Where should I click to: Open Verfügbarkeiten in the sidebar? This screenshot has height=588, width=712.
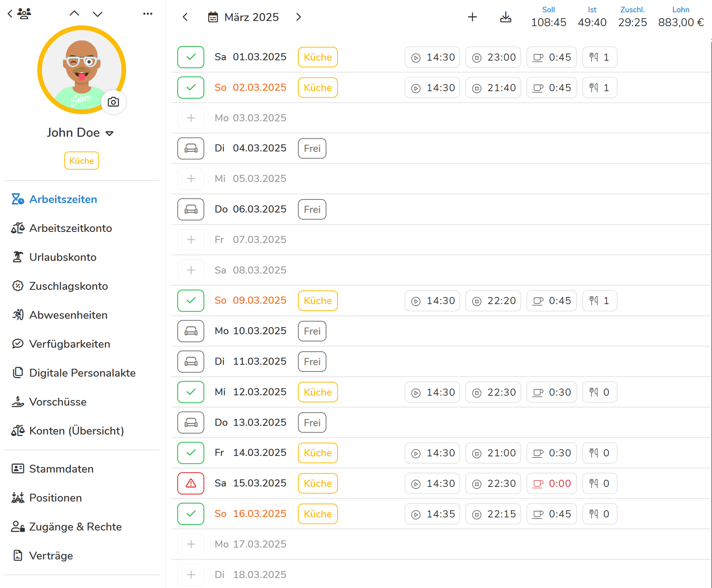(x=61, y=344)
